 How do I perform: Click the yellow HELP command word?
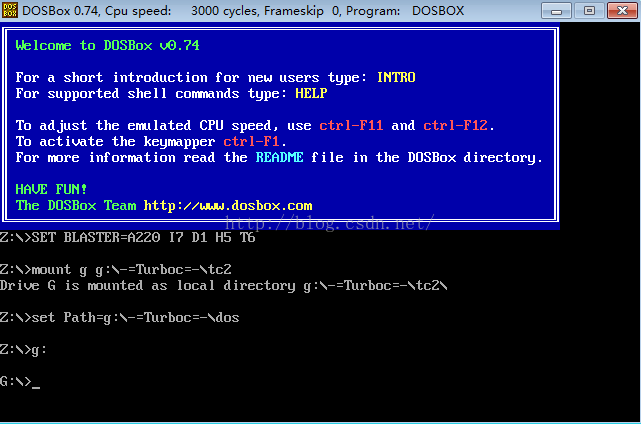pos(311,93)
